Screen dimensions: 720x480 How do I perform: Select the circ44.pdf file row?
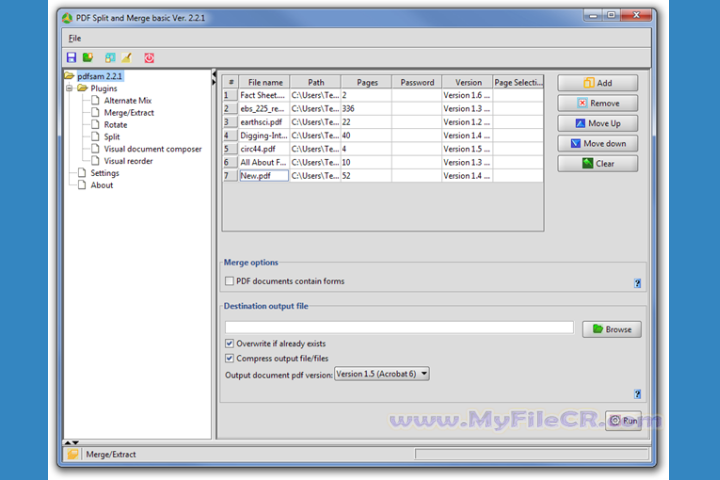[383, 149]
